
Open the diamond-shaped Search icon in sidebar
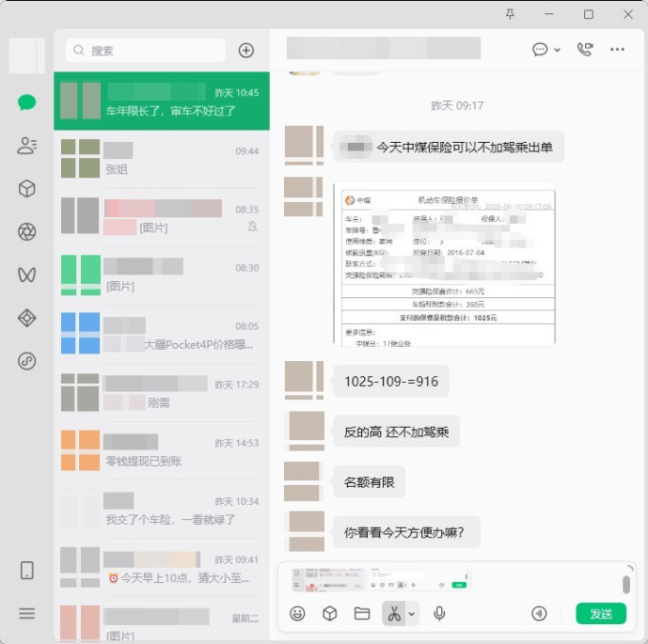pos(27,318)
